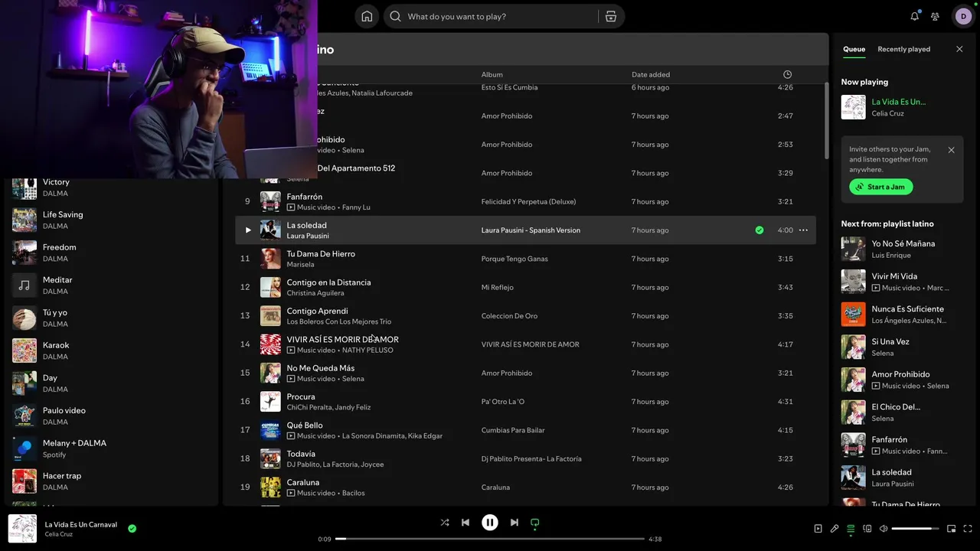Open the Mi Reflejo album link

click(x=497, y=288)
